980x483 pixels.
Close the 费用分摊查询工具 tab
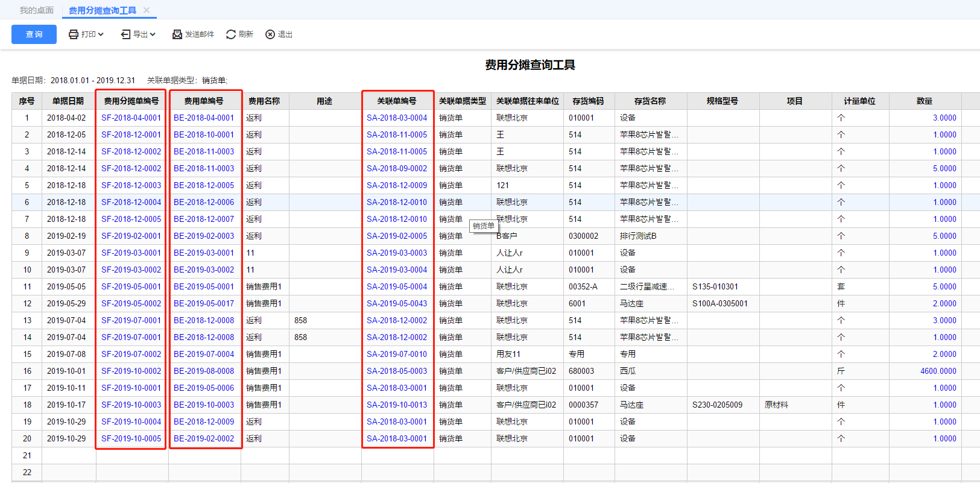point(147,10)
